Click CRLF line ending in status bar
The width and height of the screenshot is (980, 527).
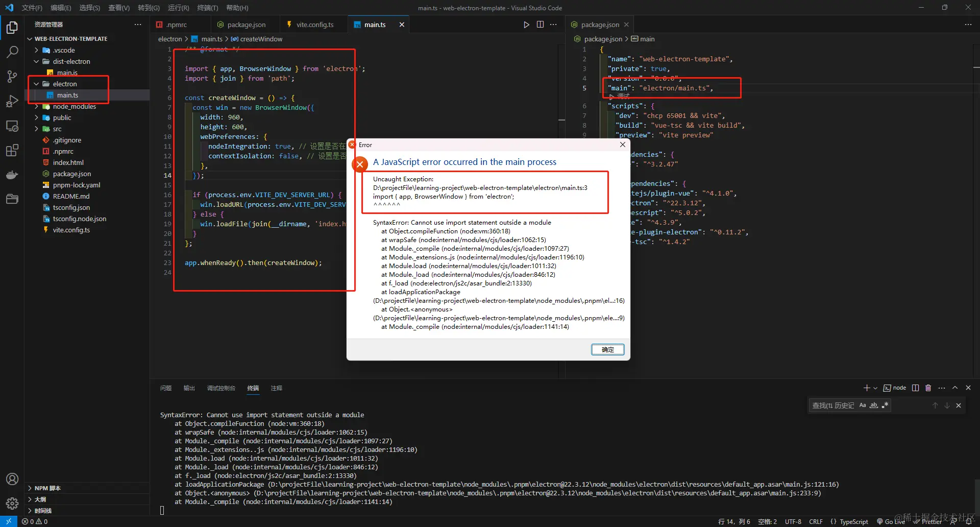click(816, 521)
